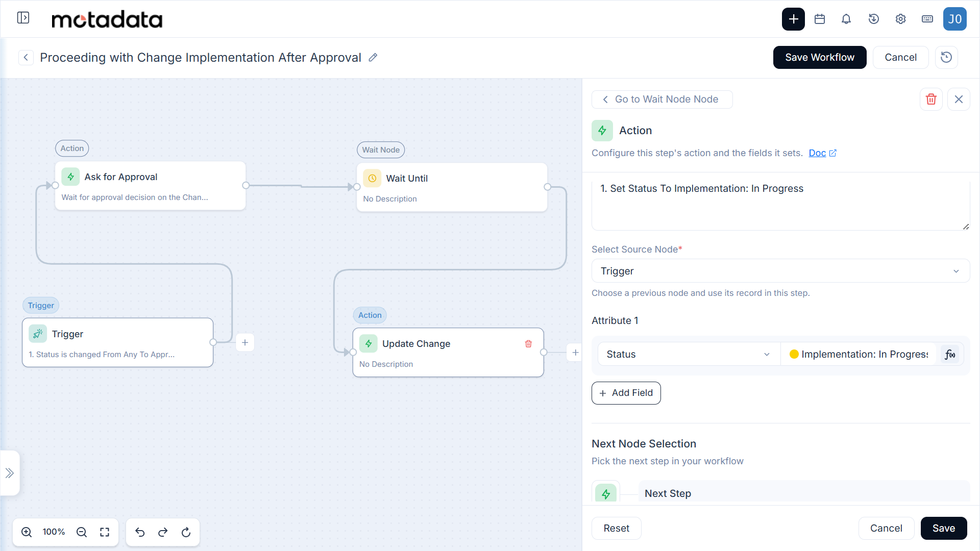This screenshot has height=551, width=980.
Task: Click the motadata logo
Action: pos(107,19)
